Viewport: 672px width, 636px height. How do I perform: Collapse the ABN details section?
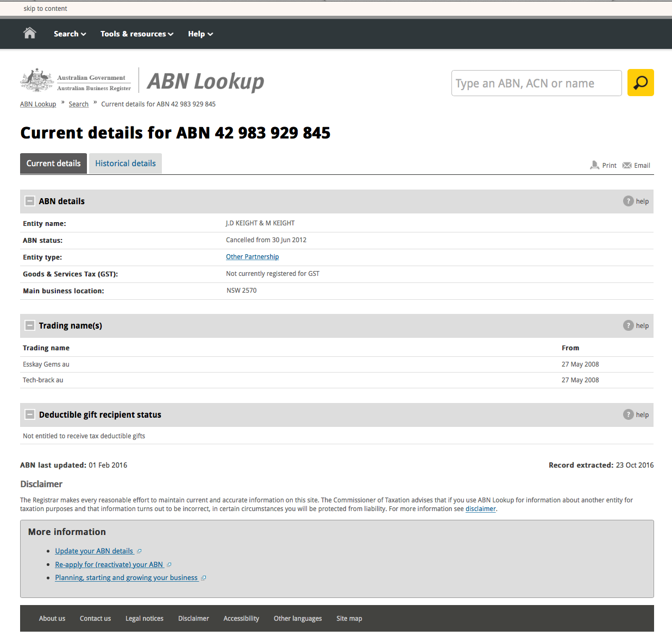[x=30, y=201]
